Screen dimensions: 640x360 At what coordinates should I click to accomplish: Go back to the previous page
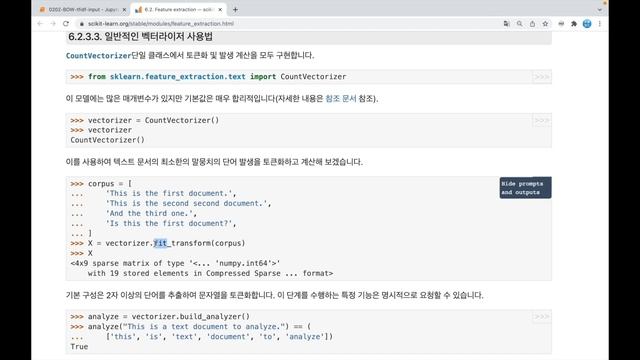coord(40,24)
